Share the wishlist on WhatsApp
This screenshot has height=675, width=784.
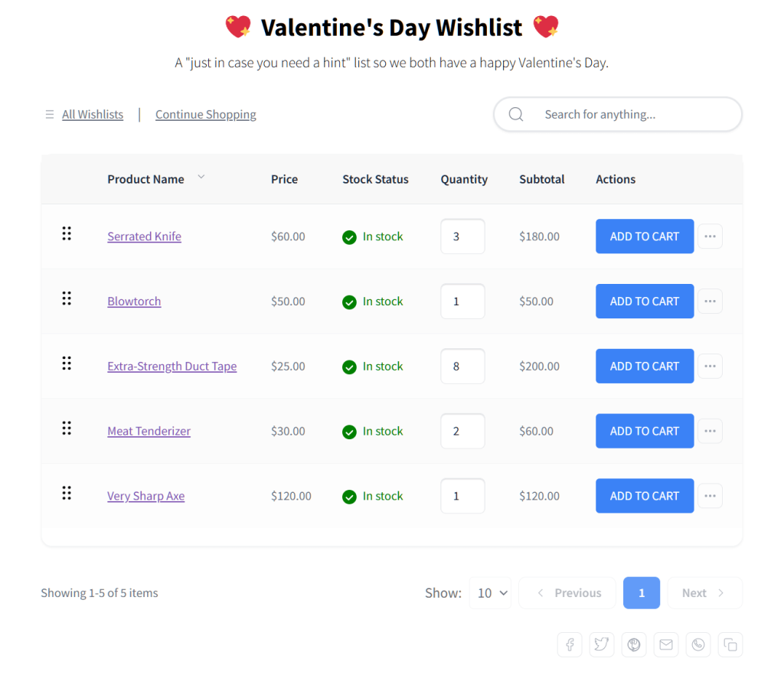[x=697, y=644]
